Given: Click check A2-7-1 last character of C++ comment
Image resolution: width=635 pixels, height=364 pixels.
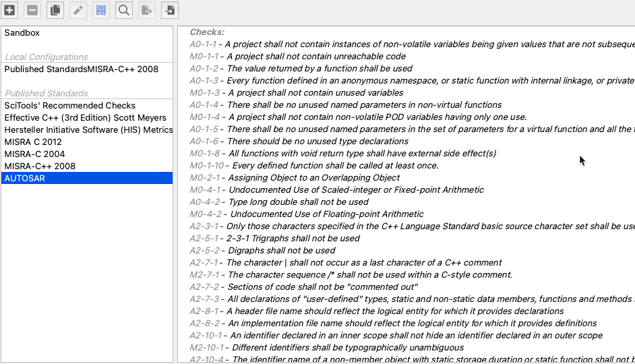Looking at the screenshot, I should coord(346,263).
